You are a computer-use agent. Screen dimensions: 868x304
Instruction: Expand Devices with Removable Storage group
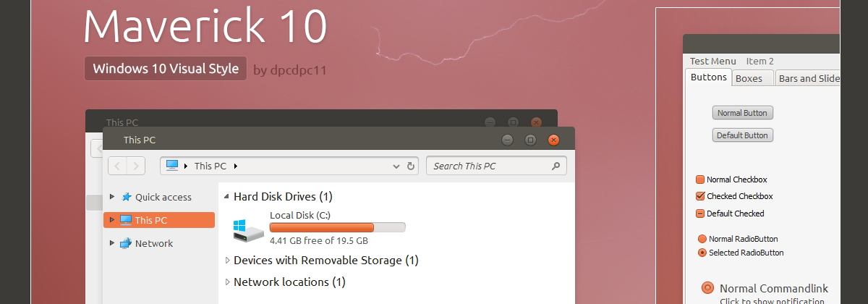[228, 261]
